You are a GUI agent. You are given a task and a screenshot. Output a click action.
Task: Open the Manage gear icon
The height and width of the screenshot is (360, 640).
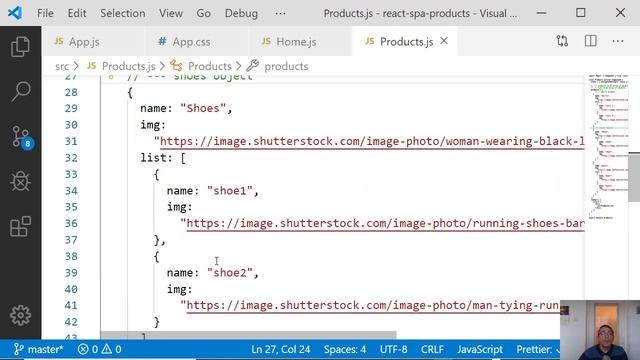pyautogui.click(x=20, y=315)
